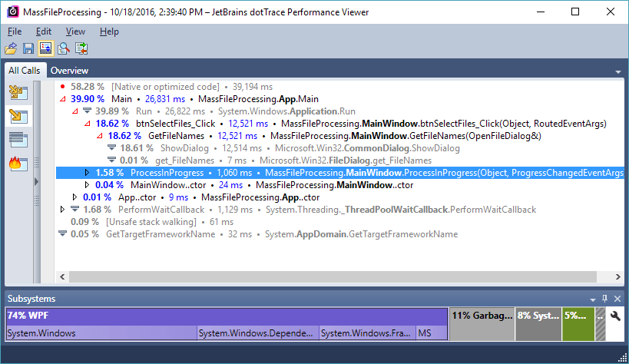
Task: Select the System.Windows.Depende... segment
Action: [x=258, y=333]
